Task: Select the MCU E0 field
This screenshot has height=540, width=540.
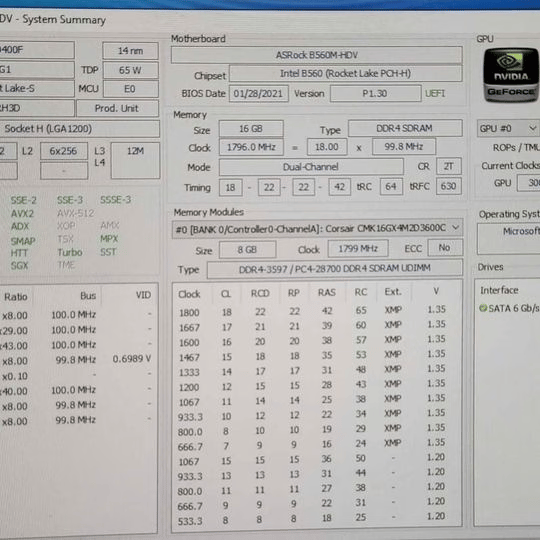Action: 130,89
